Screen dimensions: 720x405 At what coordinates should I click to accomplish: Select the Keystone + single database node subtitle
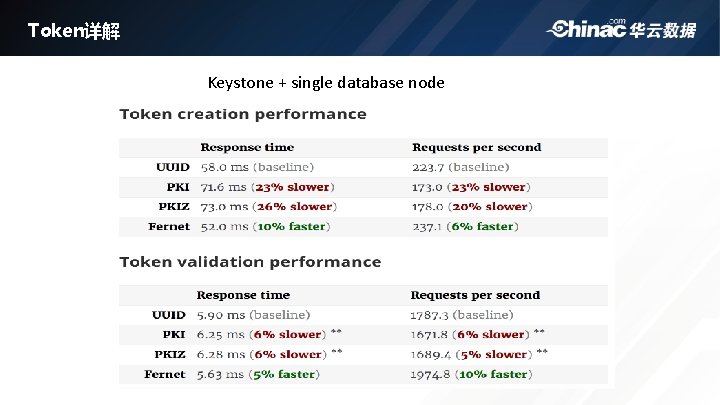pyautogui.click(x=326, y=83)
